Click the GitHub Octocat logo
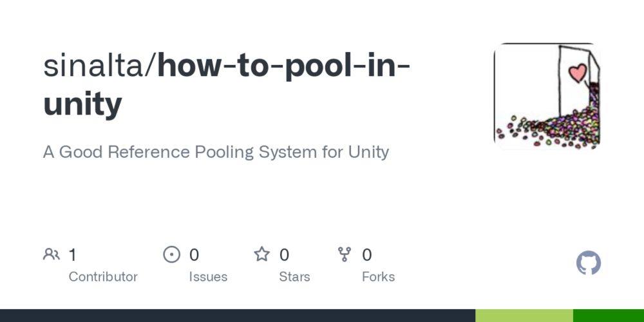Image resolution: width=644 pixels, height=322 pixels. (589, 263)
